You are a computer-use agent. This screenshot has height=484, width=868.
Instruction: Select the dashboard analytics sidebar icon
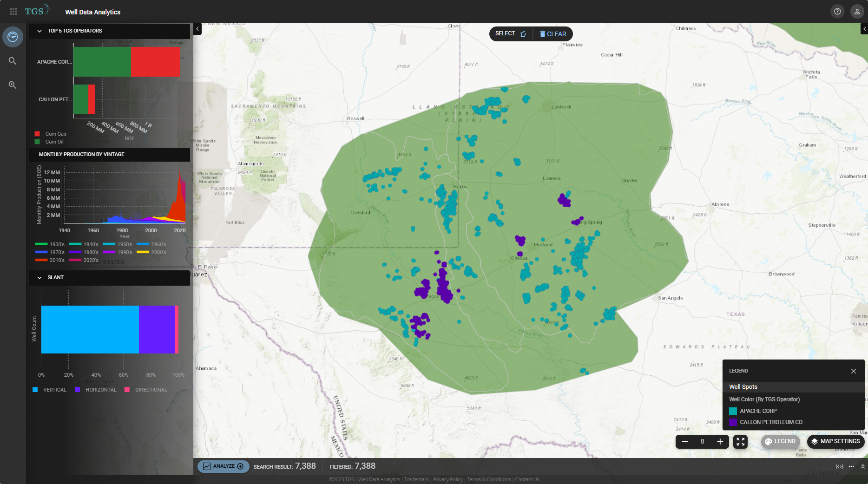coord(13,37)
